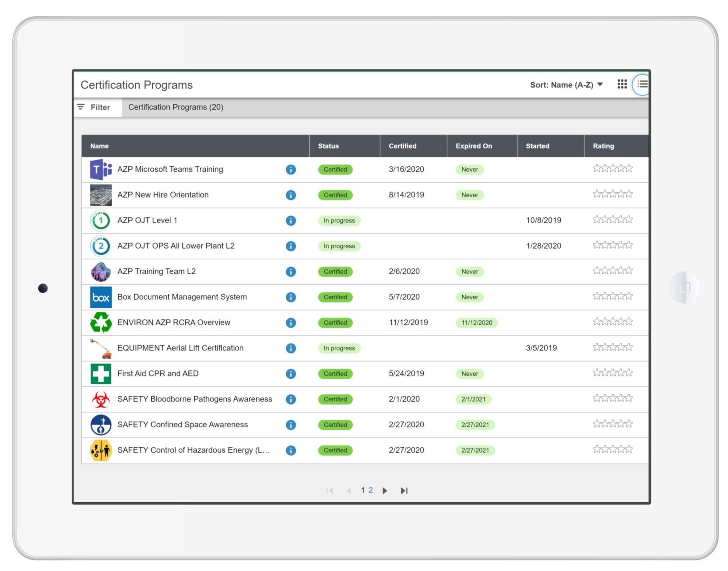Click the biohazard icon for SAFETY Bloodborne Pathogens
The height and width of the screenshot is (571, 728).
click(101, 399)
